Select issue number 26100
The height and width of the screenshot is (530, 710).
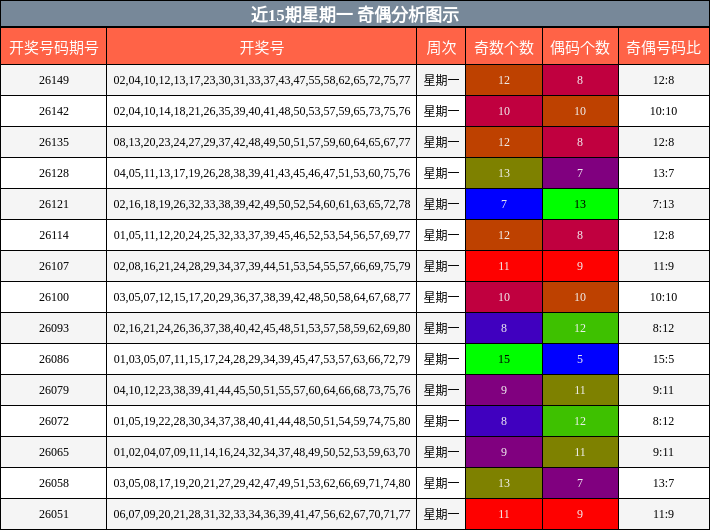pos(54,297)
